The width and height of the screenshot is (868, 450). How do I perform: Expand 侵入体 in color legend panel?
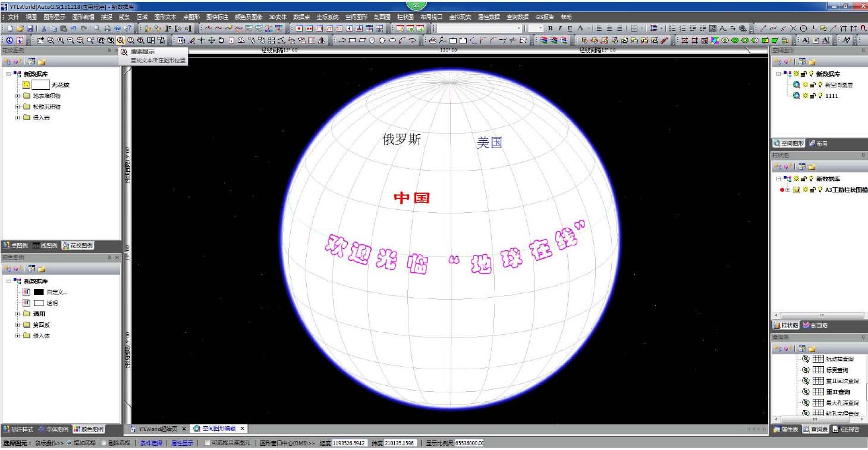point(17,336)
